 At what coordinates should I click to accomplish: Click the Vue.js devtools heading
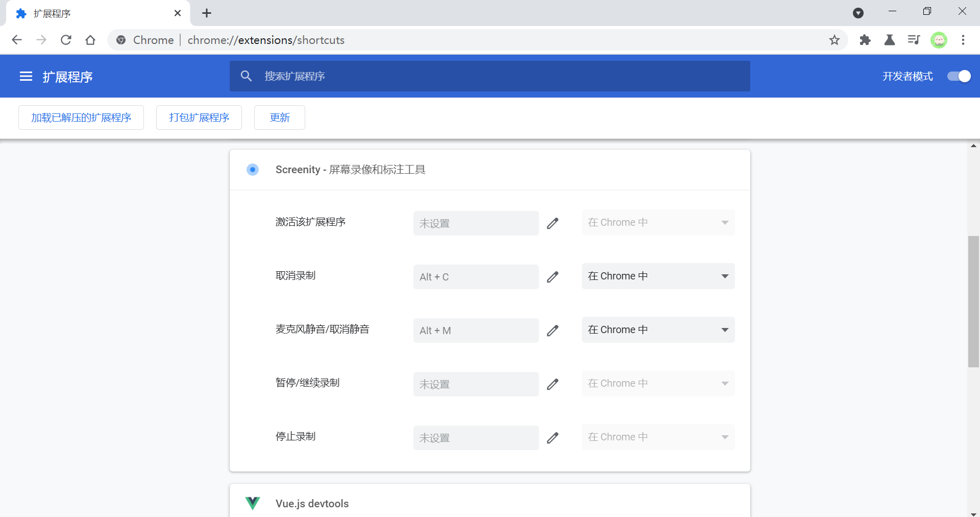[312, 504]
